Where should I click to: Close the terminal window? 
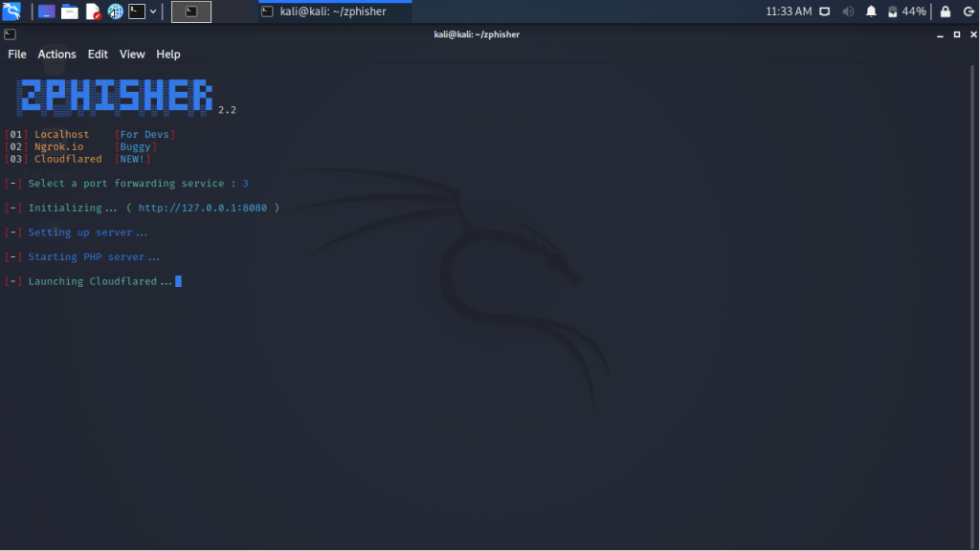tap(973, 35)
